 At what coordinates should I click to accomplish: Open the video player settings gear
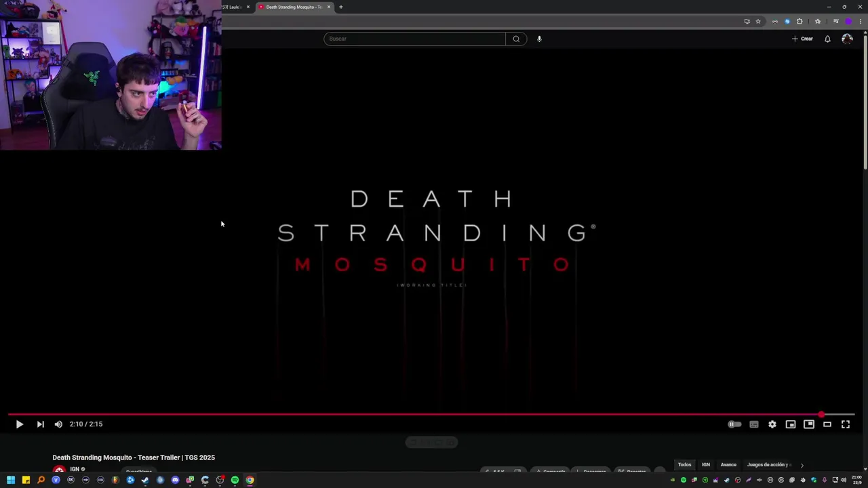pyautogui.click(x=772, y=424)
